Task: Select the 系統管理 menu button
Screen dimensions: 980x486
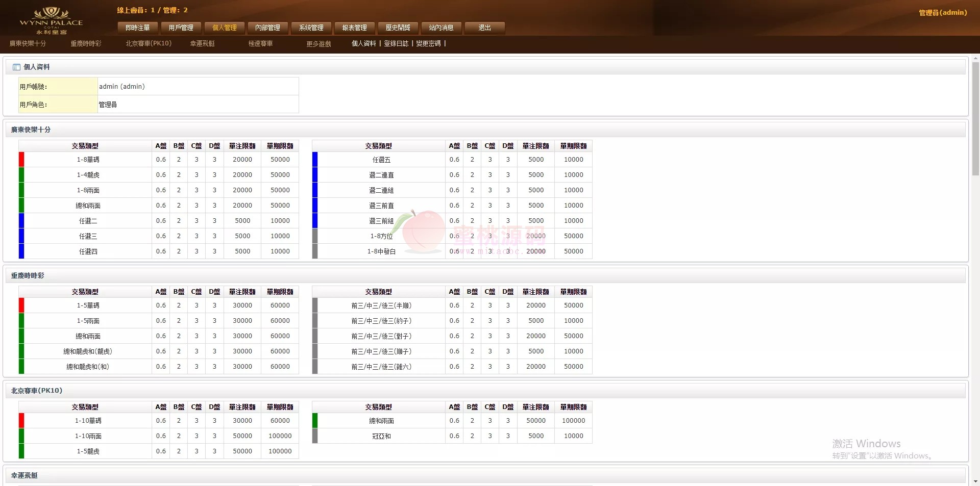Action: click(311, 28)
